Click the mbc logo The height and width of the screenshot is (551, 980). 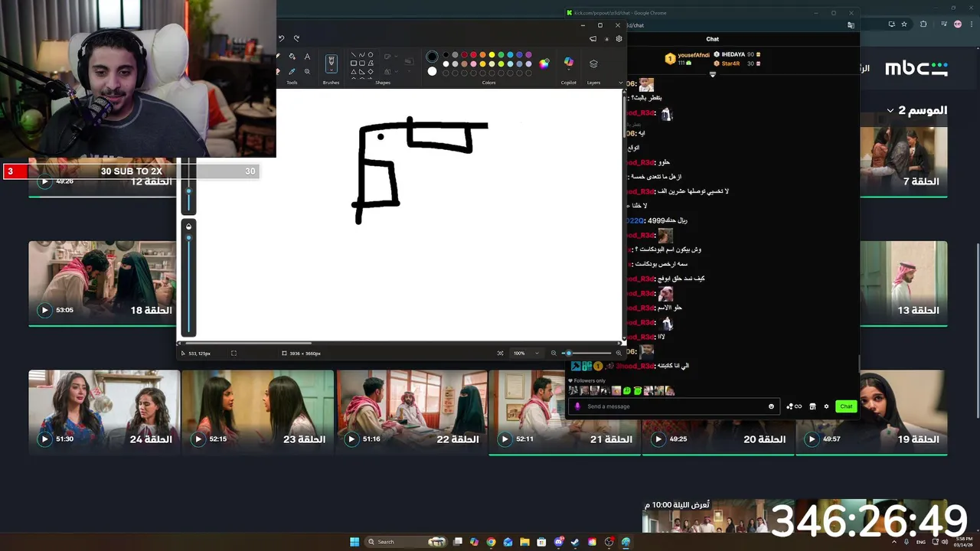pyautogui.click(x=916, y=68)
